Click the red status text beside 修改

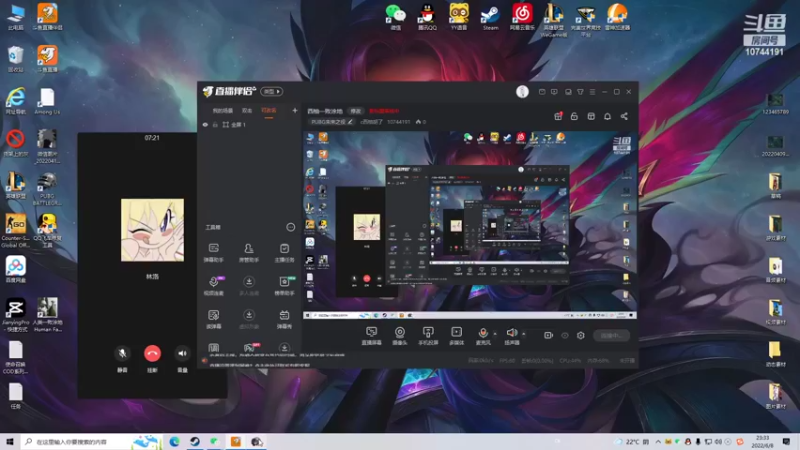[x=384, y=111]
